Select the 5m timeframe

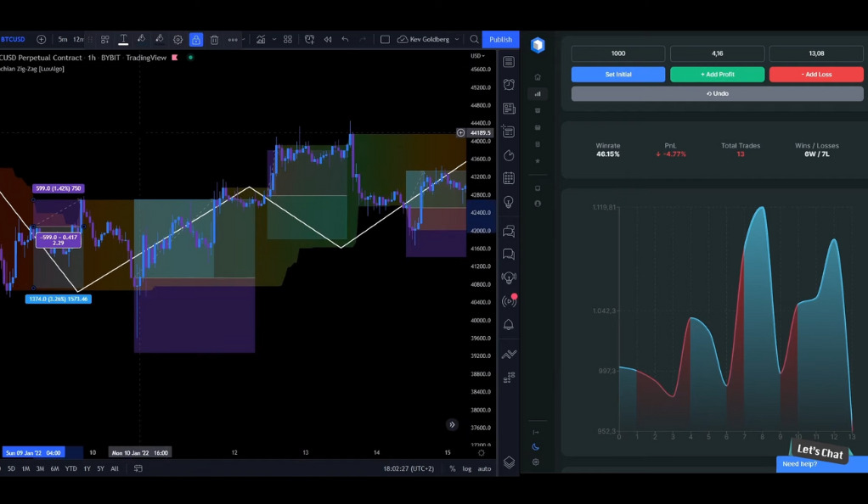63,39
